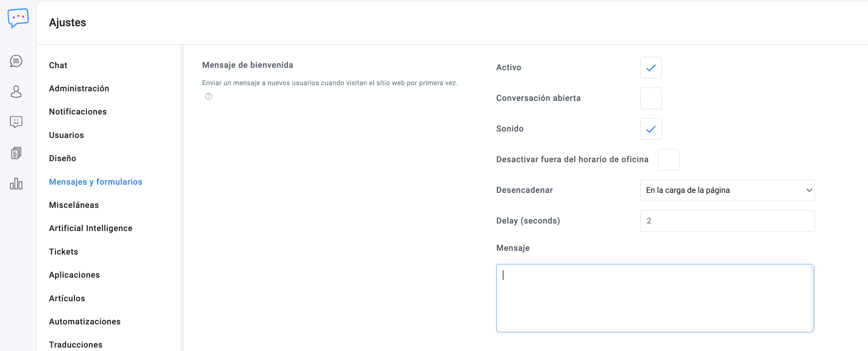Open the Diseño settings section
Viewport: 868px width, 351px height.
(x=63, y=158)
